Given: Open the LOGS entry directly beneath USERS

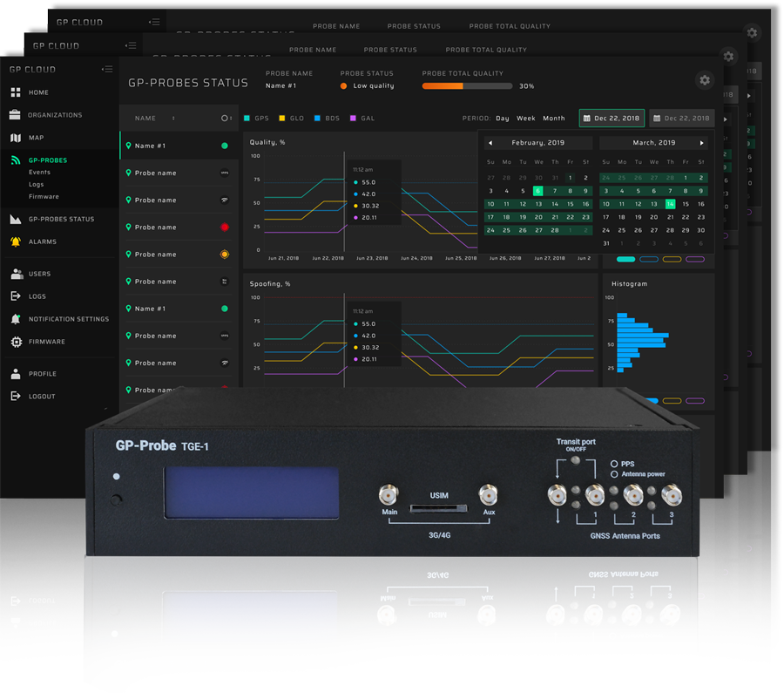Looking at the screenshot, I should (x=28, y=296).
